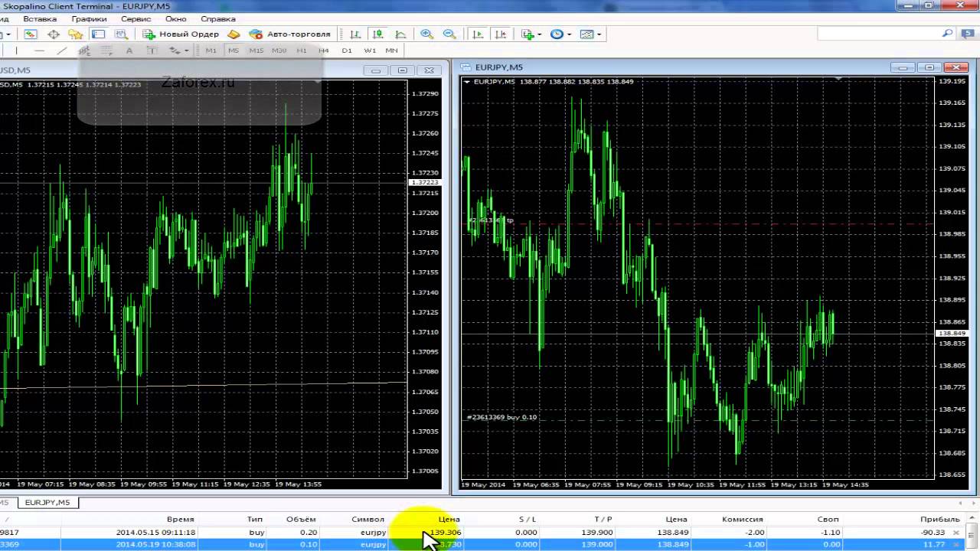The width and height of the screenshot is (980, 551).
Task: Switch timeframe to M1
Action: (211, 51)
